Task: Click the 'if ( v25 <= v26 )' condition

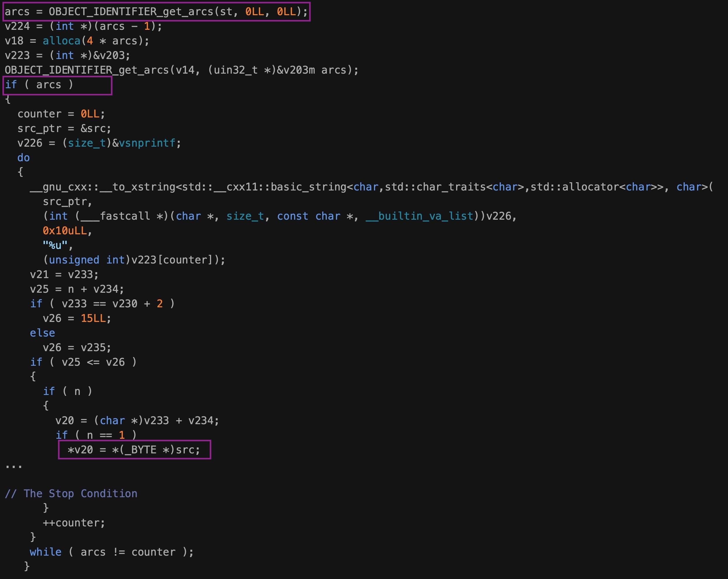Action: click(x=83, y=362)
